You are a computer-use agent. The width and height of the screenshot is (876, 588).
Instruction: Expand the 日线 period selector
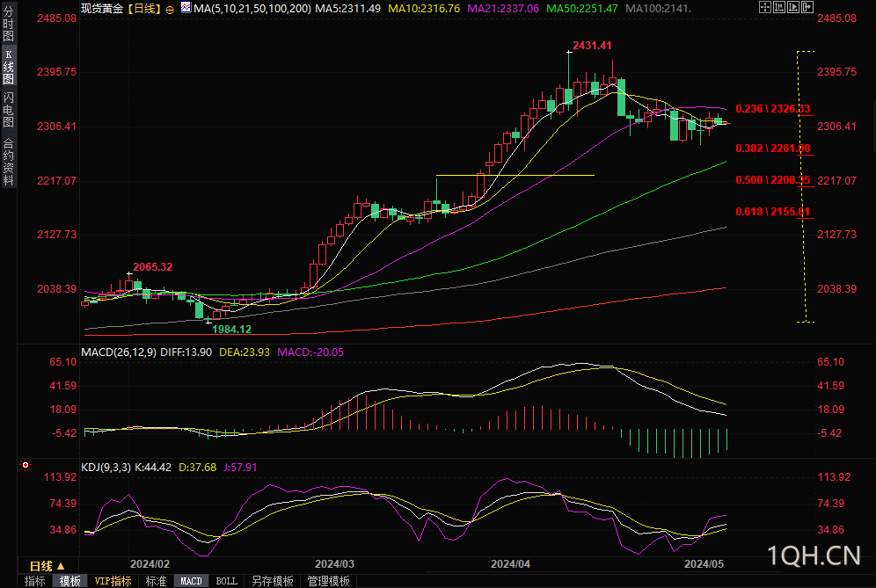point(47,566)
